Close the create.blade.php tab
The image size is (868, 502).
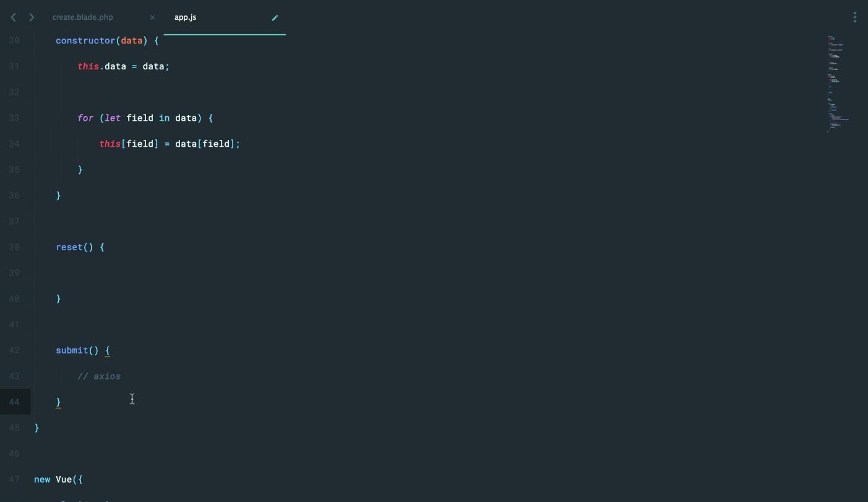152,17
